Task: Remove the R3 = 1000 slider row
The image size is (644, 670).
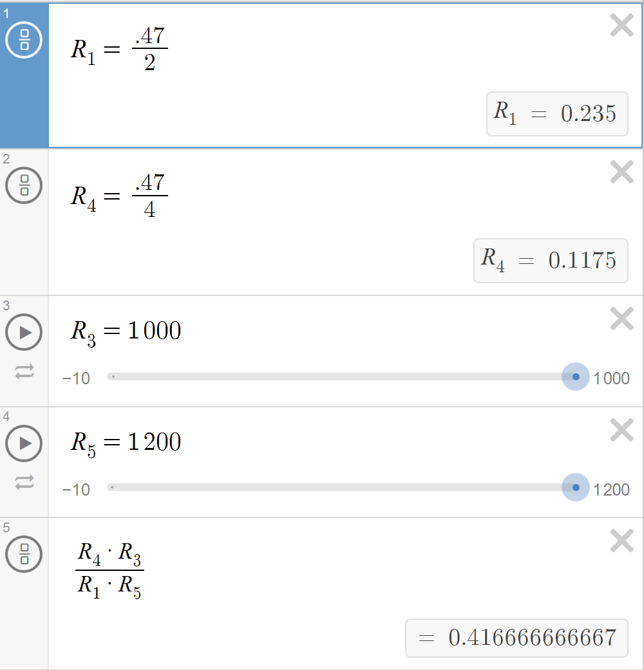Action: 621,319
